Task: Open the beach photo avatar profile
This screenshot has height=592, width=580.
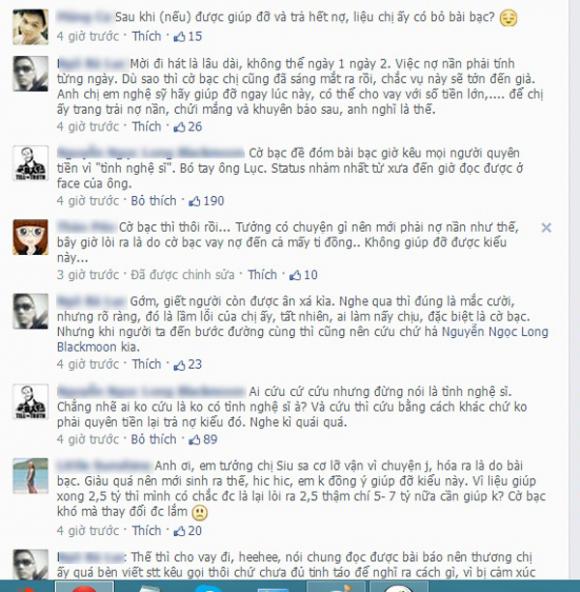Action: (x=31, y=476)
